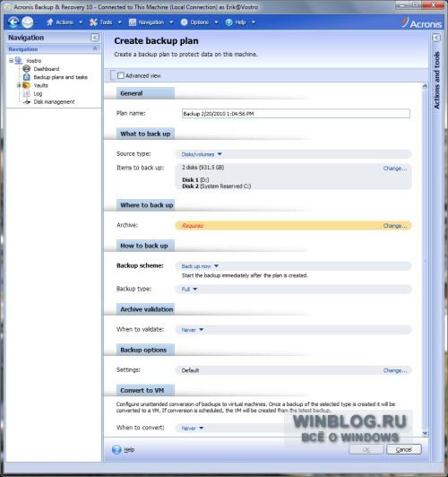Image resolution: width=448 pixels, height=477 pixels.
Task: Collapse the Navigation section header arrow
Action: click(x=95, y=48)
